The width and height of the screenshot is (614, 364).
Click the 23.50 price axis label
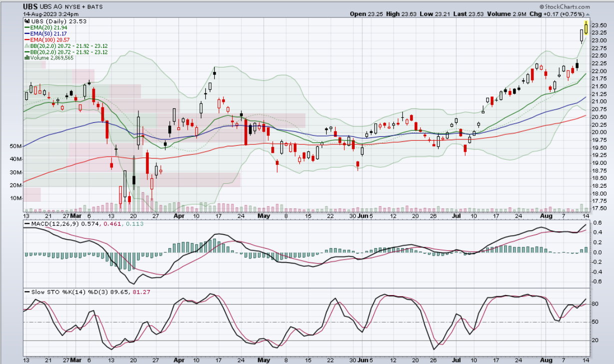(x=599, y=24)
